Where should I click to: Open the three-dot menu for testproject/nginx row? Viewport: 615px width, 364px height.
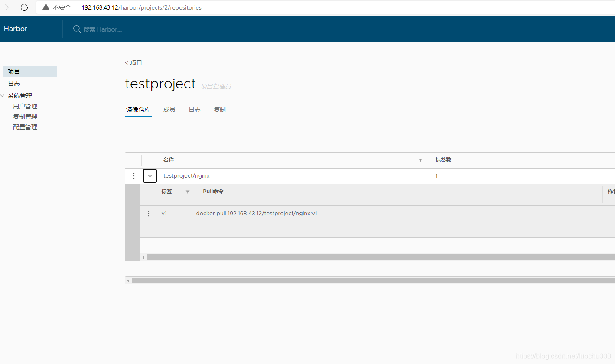(134, 176)
